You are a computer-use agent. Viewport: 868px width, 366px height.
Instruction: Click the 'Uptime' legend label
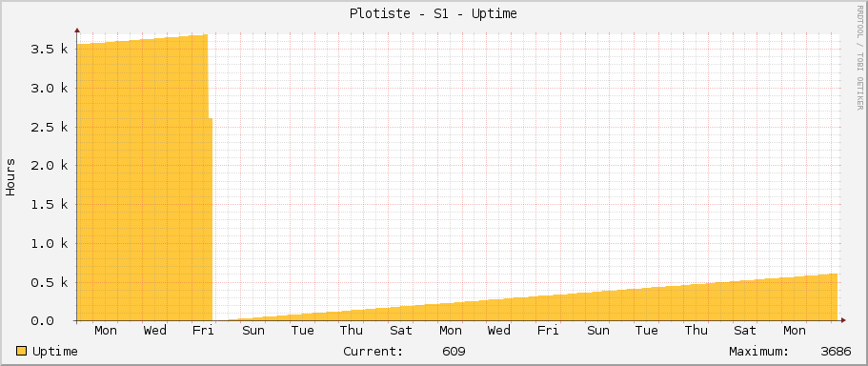55,352
